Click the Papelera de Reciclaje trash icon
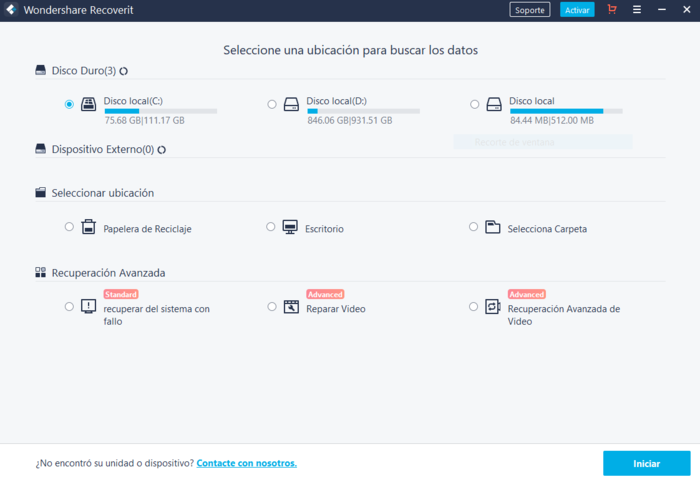The height and width of the screenshot is (482, 700). point(88,227)
